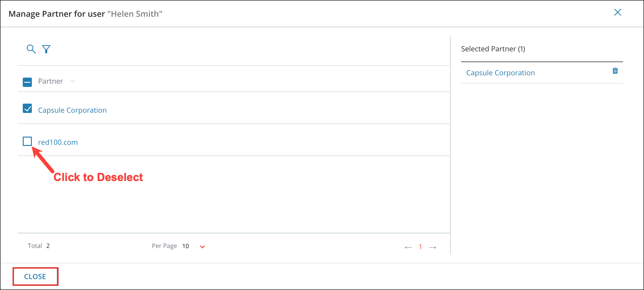Go to previous page arrow
This screenshot has height=290, width=644.
coord(408,247)
